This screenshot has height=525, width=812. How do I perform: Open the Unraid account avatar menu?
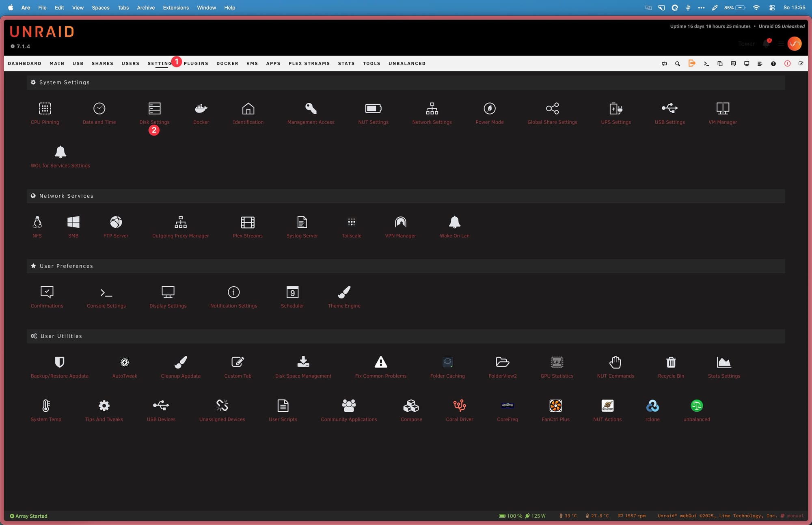point(795,43)
